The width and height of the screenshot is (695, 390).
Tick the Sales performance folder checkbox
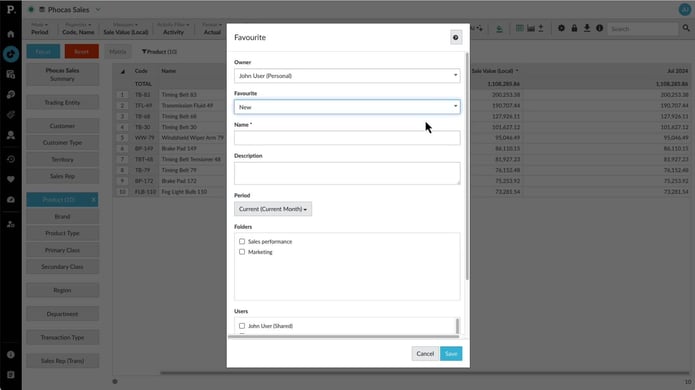(242, 242)
